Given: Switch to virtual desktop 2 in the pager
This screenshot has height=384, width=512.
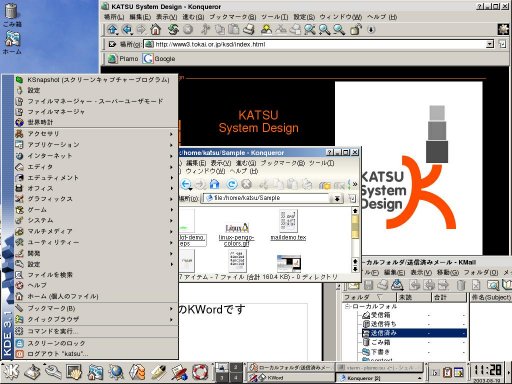Looking at the screenshot, I should click(236, 367).
